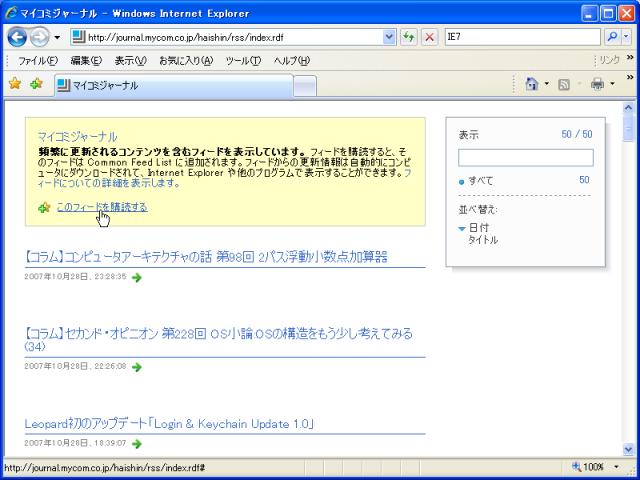The height and width of the screenshot is (480, 640).
Task: Open the zoom level dropdown arrow
Action: pos(616,467)
